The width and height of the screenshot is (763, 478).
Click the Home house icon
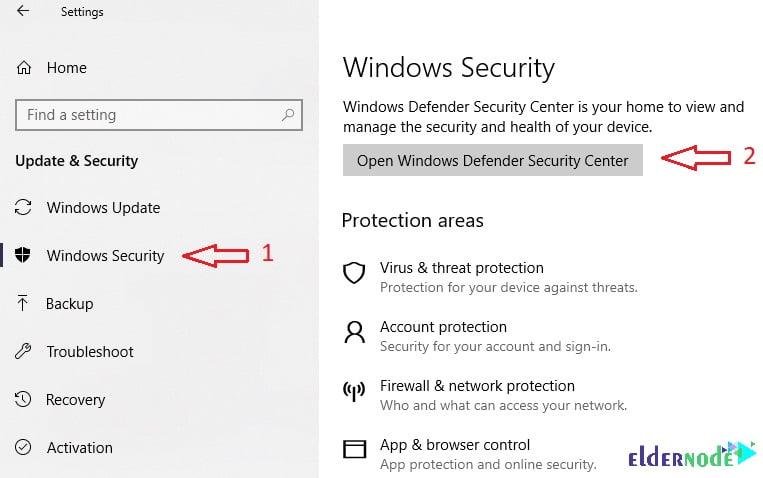coord(24,68)
